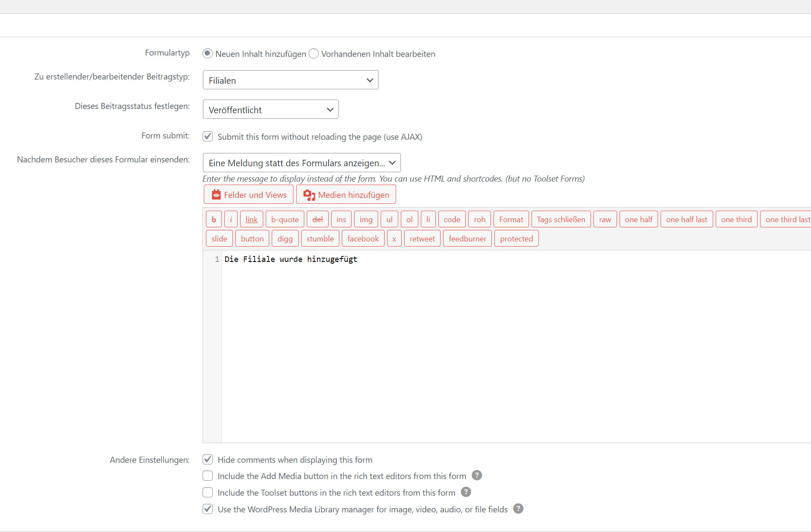Click the roh quicktag button
Viewport: 811px width, 532px height.
pos(479,219)
